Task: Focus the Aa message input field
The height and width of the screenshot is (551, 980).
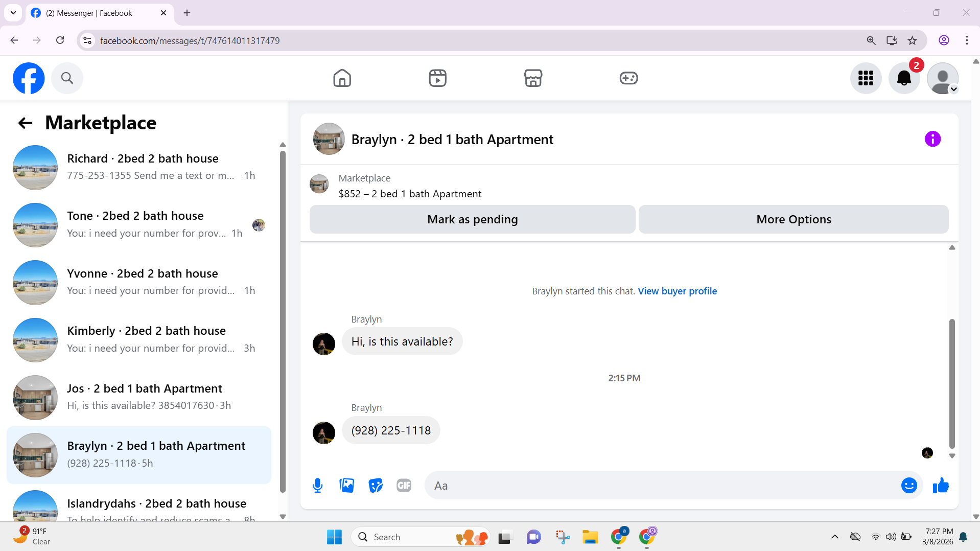Action: 662,486
